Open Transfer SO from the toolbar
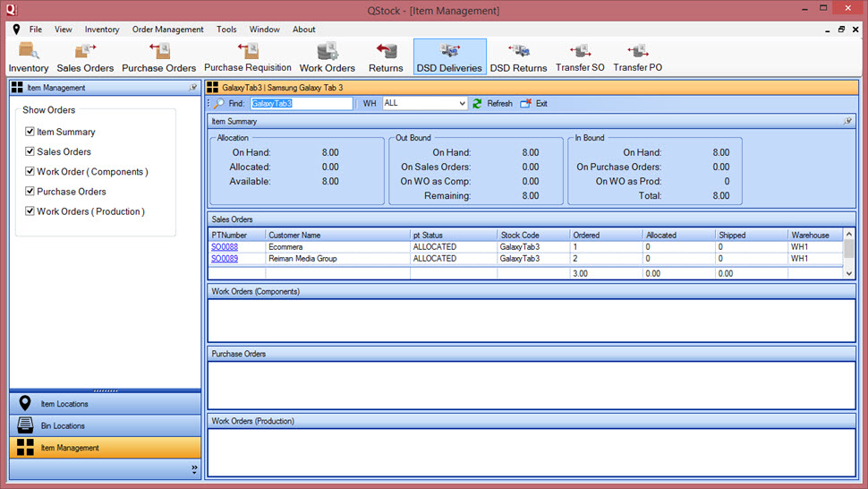 580,56
